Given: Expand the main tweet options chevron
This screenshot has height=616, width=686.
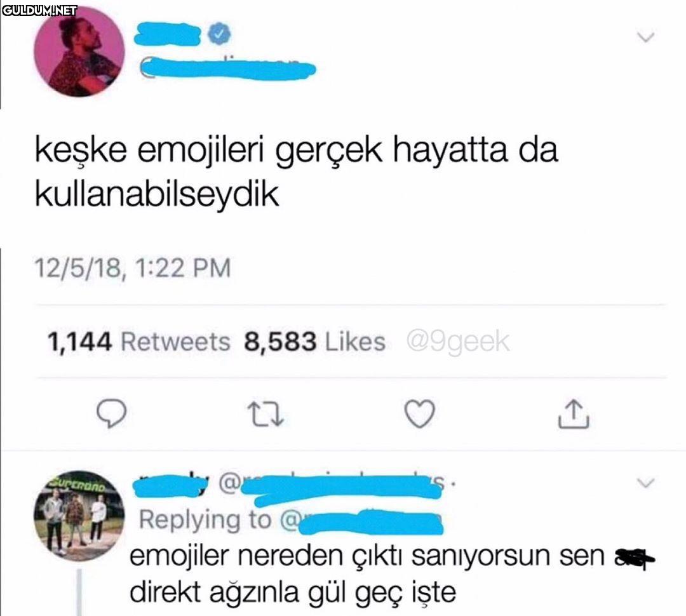Looking at the screenshot, I should click(646, 37).
